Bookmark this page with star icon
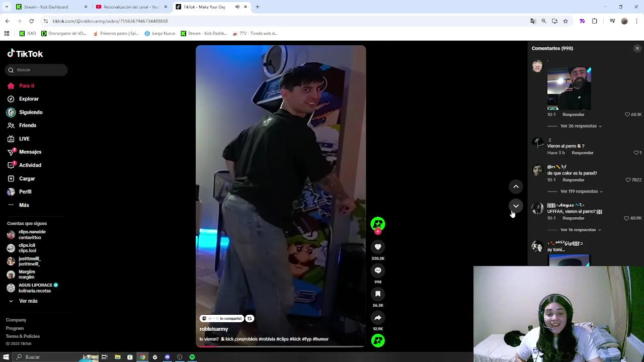The height and width of the screenshot is (362, 644). [x=566, y=21]
